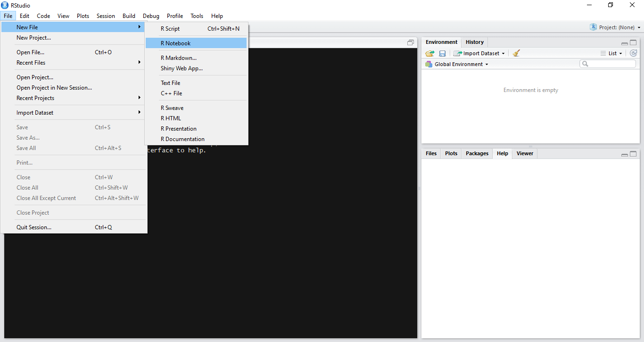Image resolution: width=644 pixels, height=342 pixels.
Task: Choose Shiny Web App... from the submenu
Action: (196, 68)
